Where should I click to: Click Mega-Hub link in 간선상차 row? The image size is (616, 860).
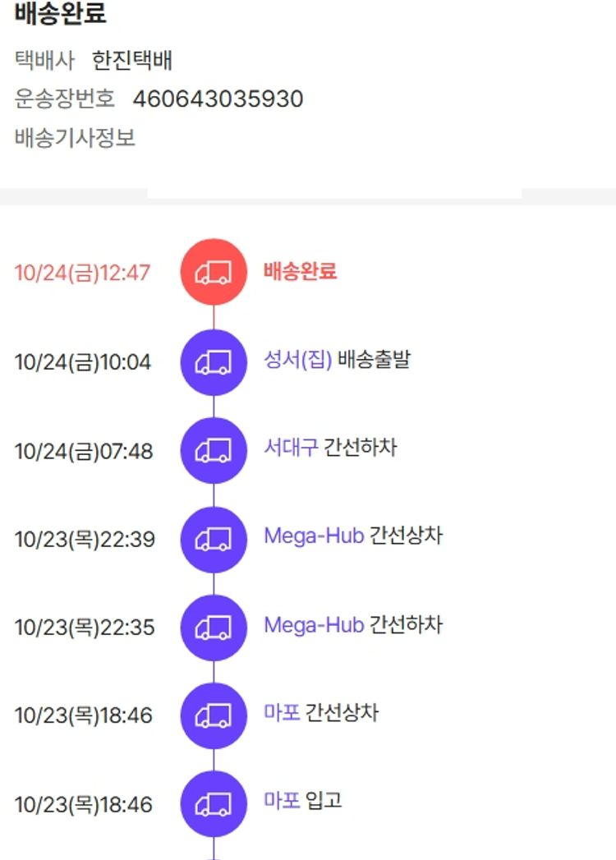[314, 537]
